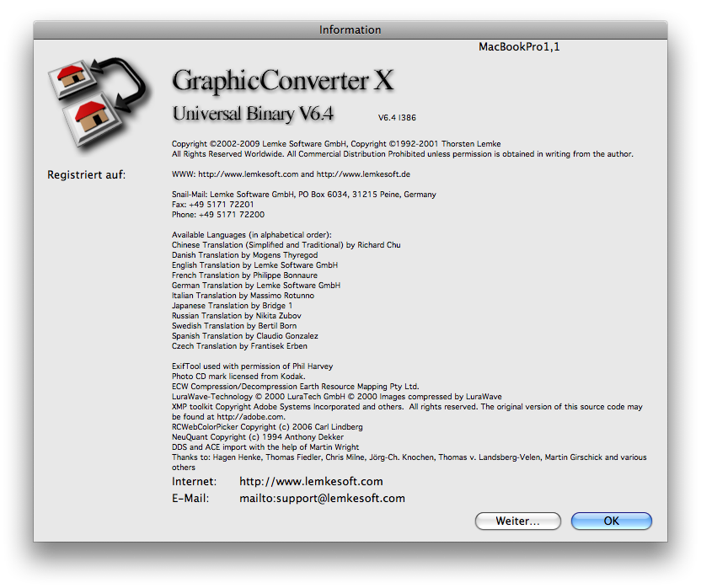Click the NeuQuant Copyright 1994 Anthony Dekker line

point(258,437)
